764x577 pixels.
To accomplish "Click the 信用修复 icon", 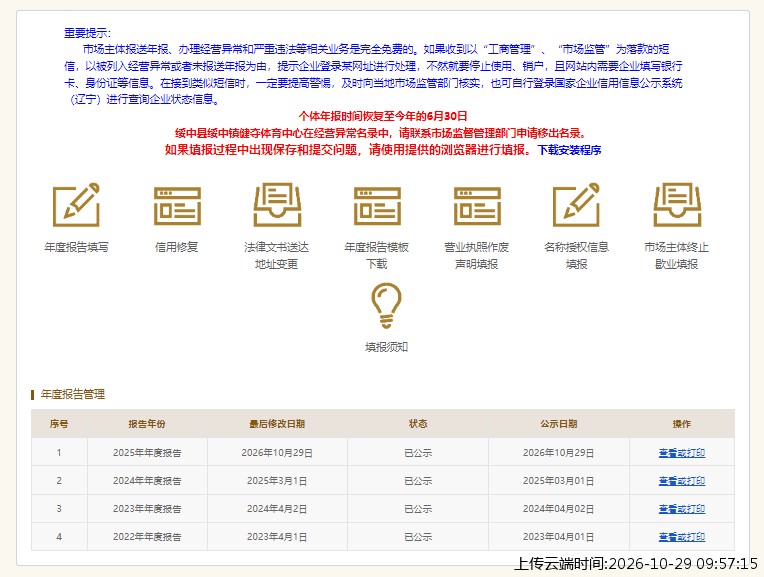I will (x=177, y=206).
